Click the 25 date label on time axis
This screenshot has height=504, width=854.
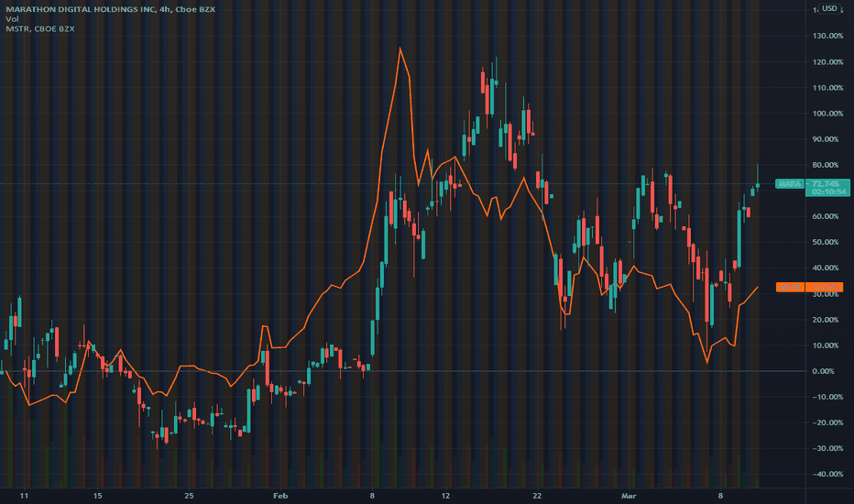click(x=189, y=496)
